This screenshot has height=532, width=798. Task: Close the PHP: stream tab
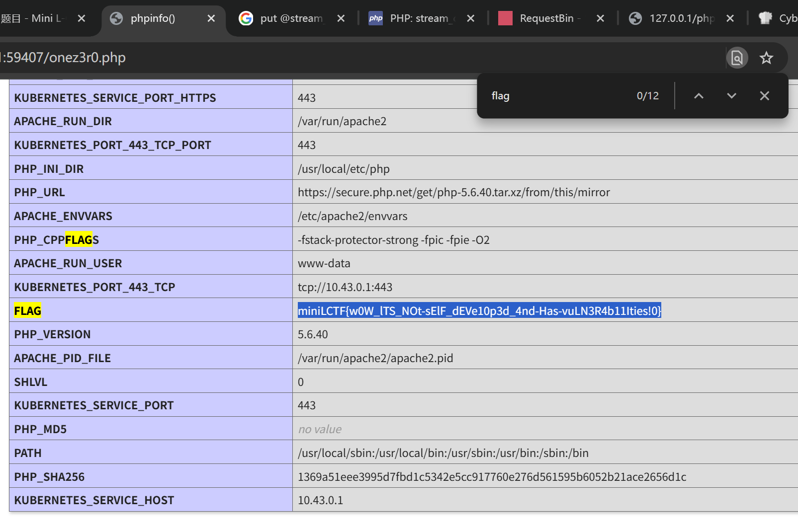[x=470, y=18]
